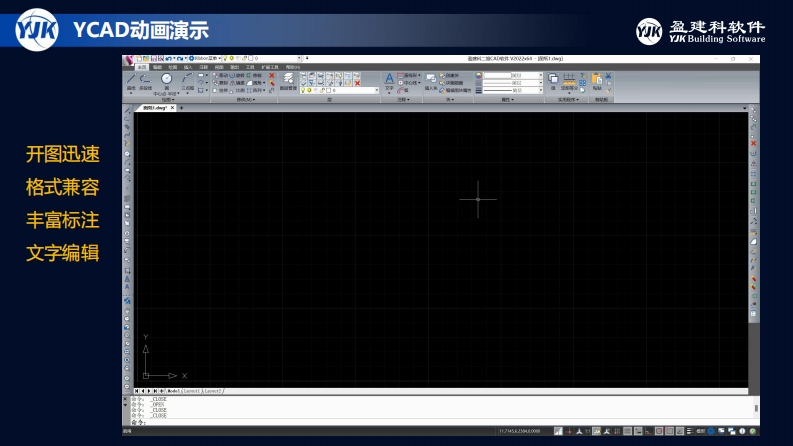Viewport: 793px width, 446px height.
Task: Choose the Copy (复制) modify tool
Action: 221,82
